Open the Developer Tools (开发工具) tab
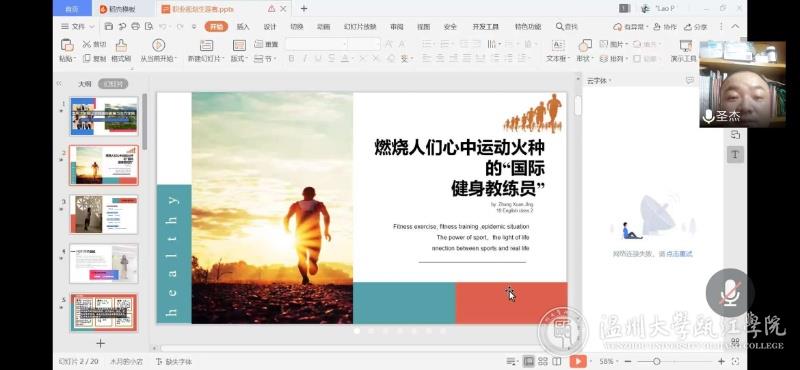This screenshot has height=370, width=800. point(485,27)
